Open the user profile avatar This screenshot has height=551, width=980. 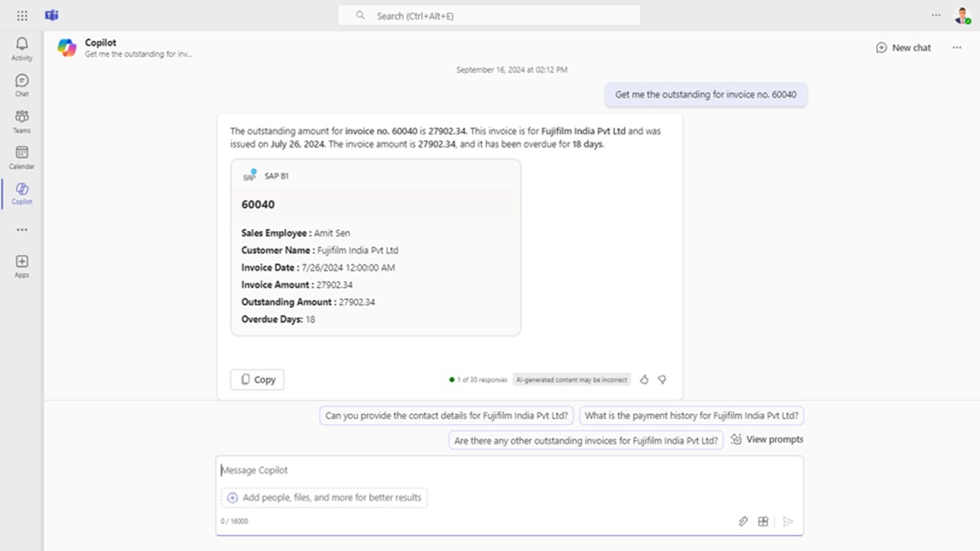(x=962, y=15)
